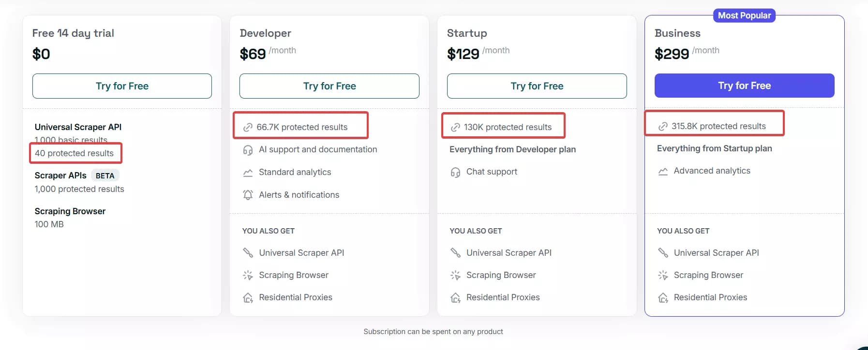868x350 pixels.
Task: Click the bell icon for Alerts & notifications
Action: pyautogui.click(x=248, y=194)
